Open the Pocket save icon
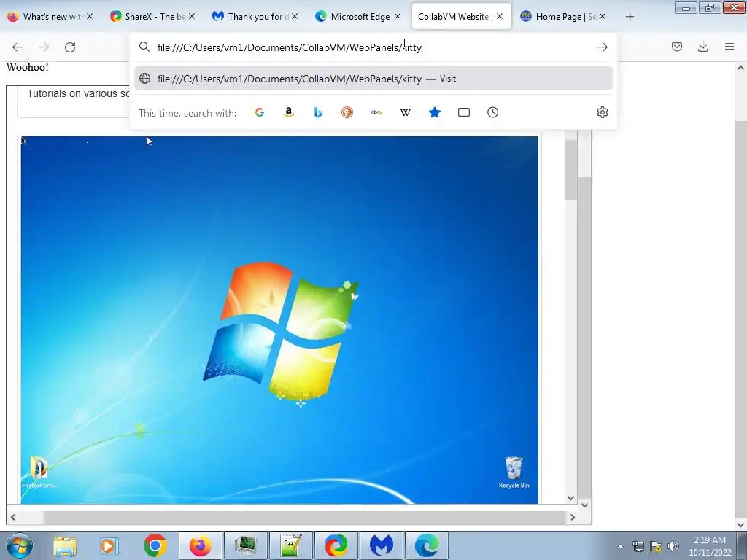Viewport: 747px width, 560px height. [676, 47]
